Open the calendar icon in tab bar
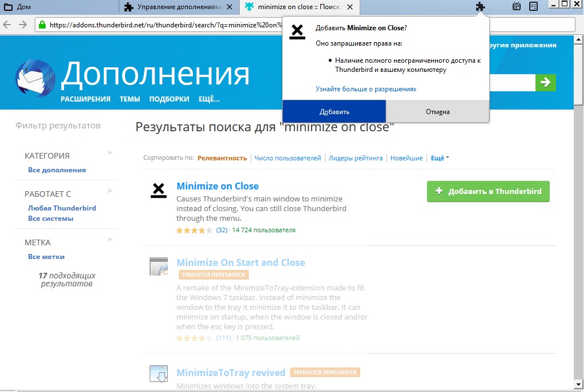The image size is (584, 392). coord(516,6)
